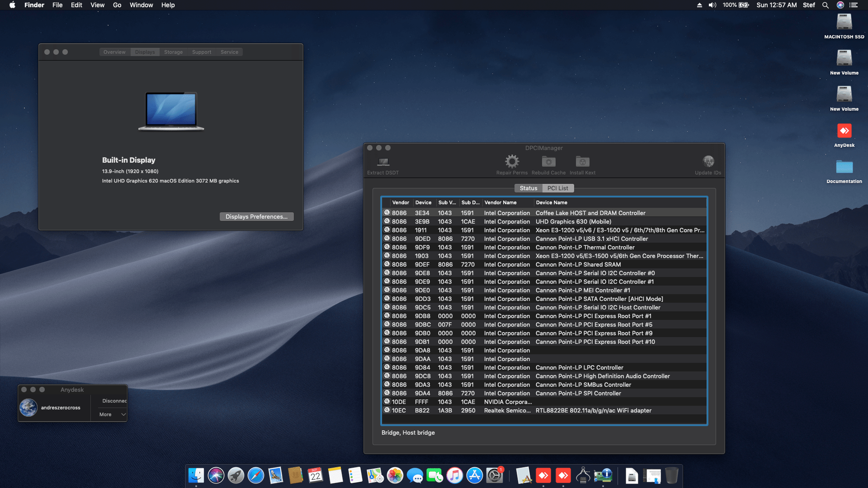The height and width of the screenshot is (488, 868).
Task: Select the UHD Graphics 630 (Mobile) row
Action: (x=573, y=221)
